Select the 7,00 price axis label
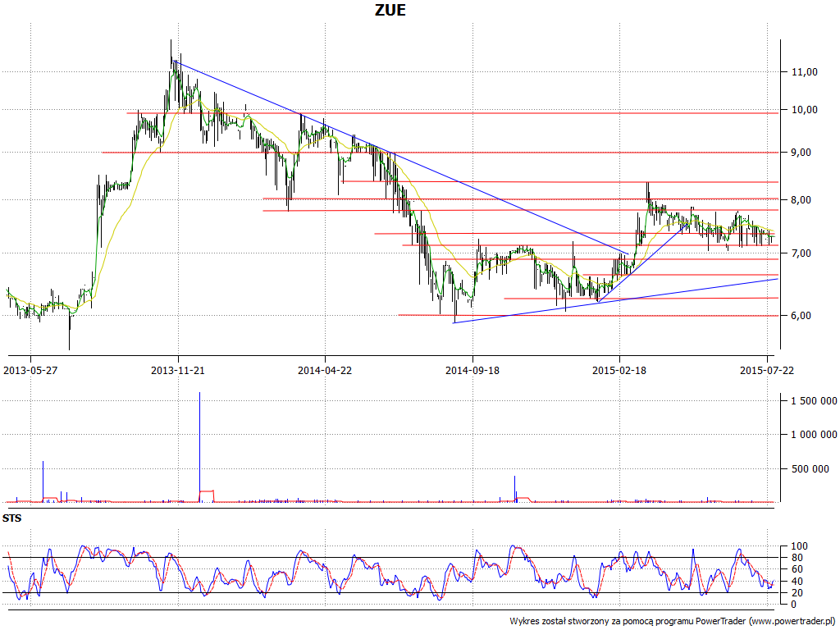Screen dimensions: 840x630 point(801,253)
